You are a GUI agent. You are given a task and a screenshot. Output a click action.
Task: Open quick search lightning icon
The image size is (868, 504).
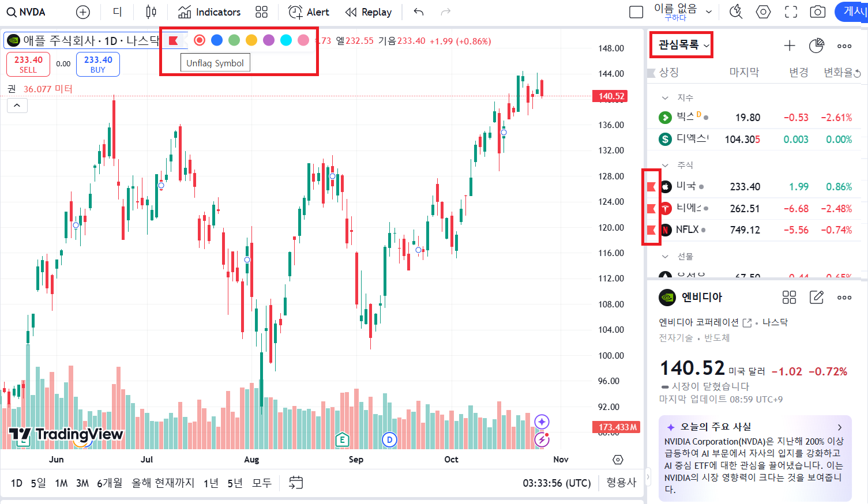click(x=735, y=12)
